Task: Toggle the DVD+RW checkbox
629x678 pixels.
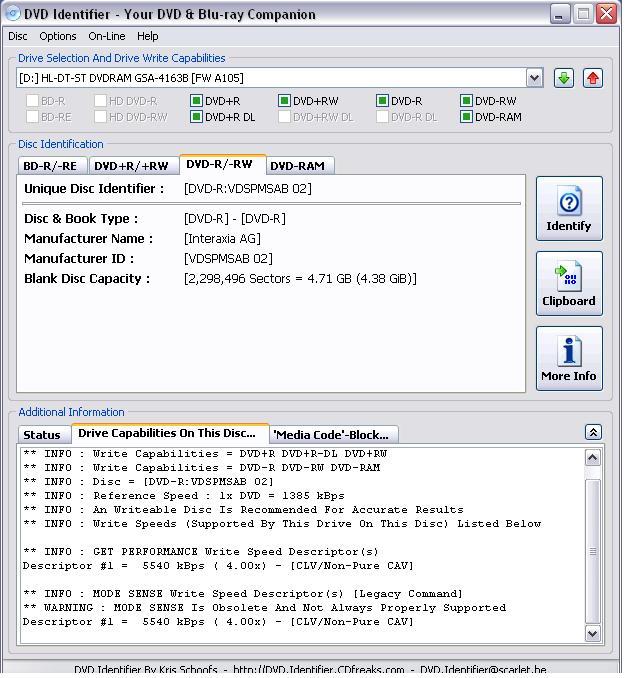Action: coord(284,101)
